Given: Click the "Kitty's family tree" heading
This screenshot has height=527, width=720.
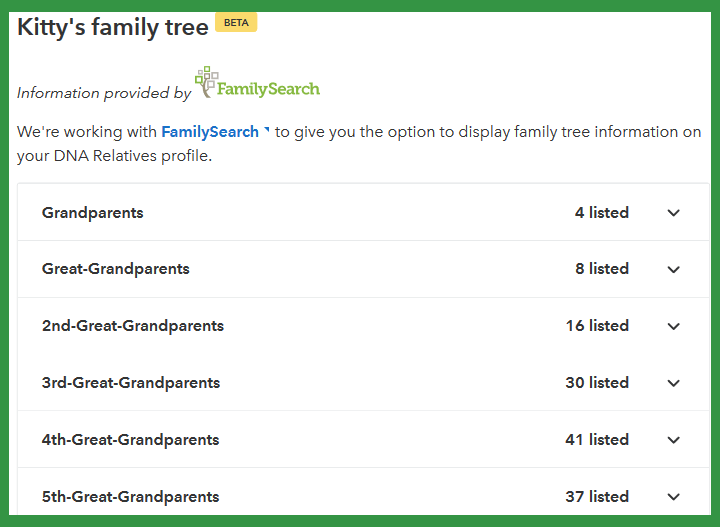Looking at the screenshot, I should (113, 27).
